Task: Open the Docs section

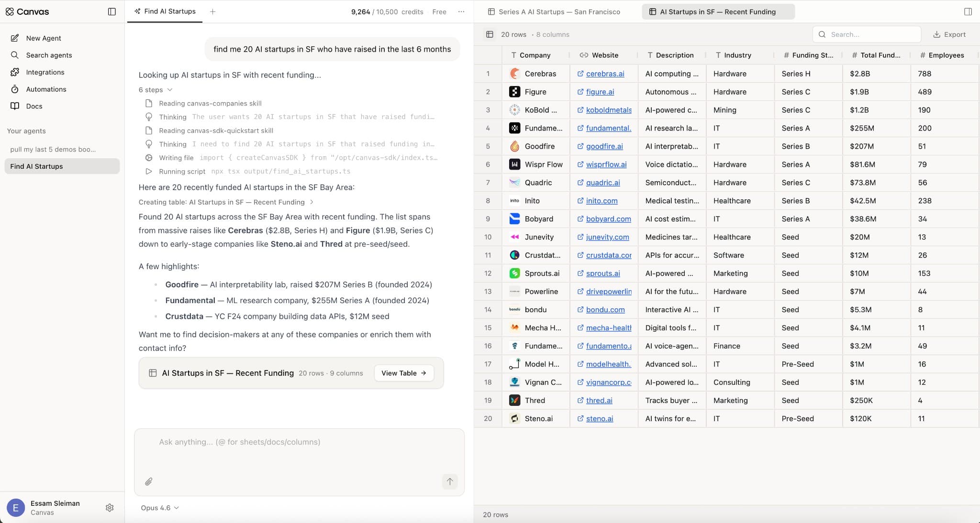Action: coord(33,106)
